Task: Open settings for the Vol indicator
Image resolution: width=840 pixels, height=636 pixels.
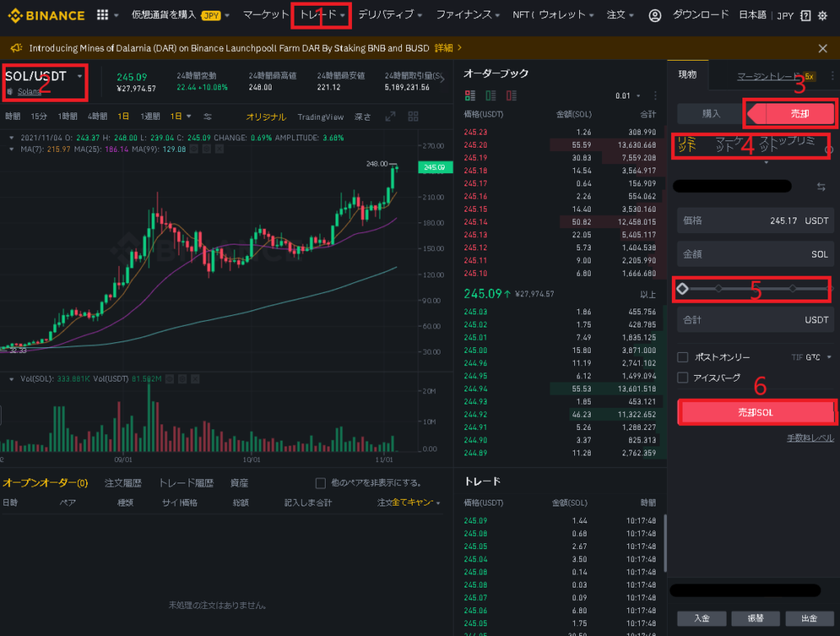Action: pos(182,379)
